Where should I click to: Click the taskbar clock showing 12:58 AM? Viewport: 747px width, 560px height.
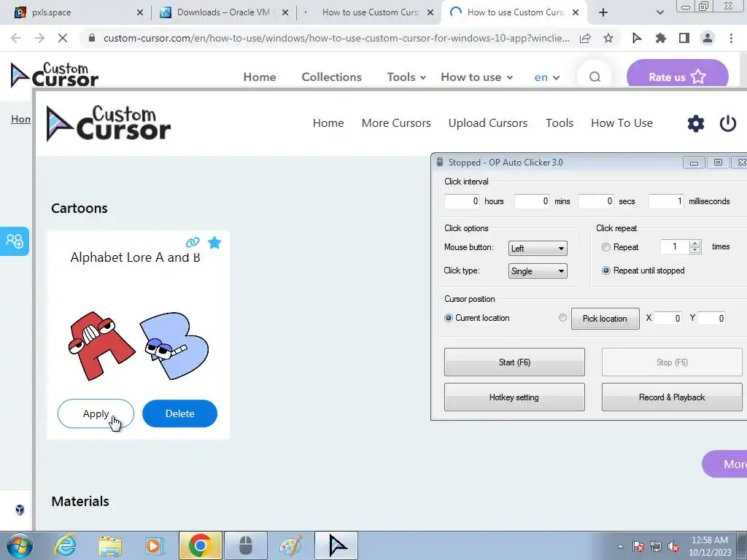click(x=710, y=546)
